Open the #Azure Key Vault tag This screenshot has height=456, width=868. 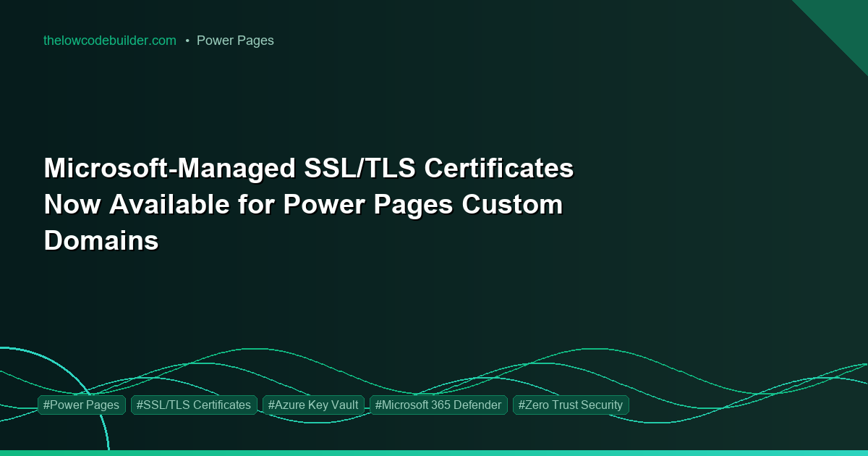coord(313,405)
